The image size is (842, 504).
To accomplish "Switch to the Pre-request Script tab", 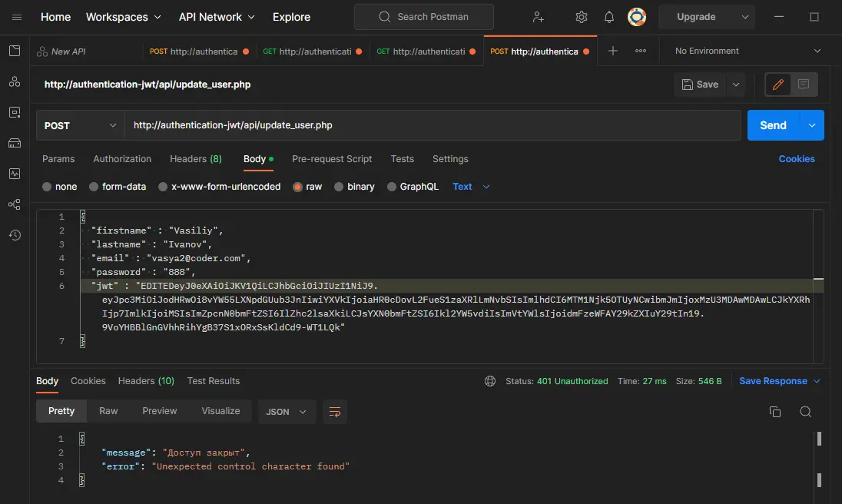I will (x=332, y=159).
